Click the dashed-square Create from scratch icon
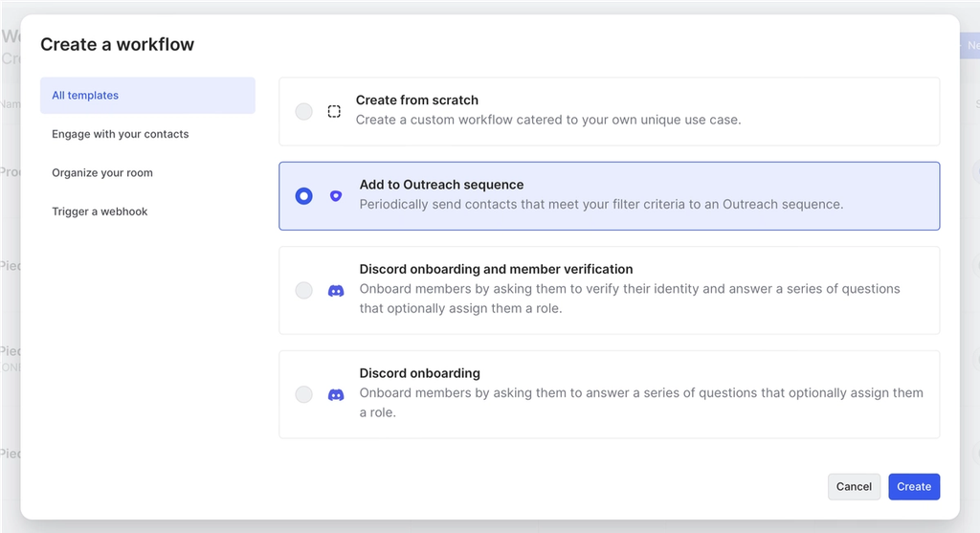This screenshot has height=533, width=980. 334,111
